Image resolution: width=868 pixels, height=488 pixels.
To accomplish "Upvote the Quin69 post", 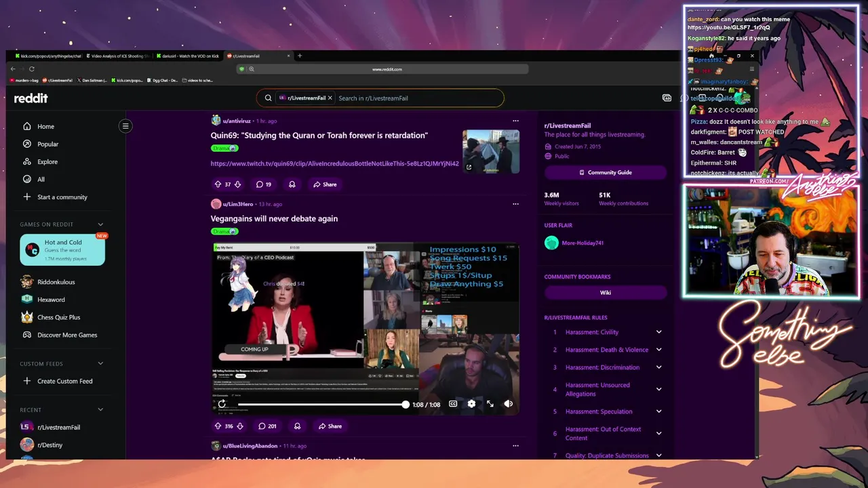I will tap(218, 184).
